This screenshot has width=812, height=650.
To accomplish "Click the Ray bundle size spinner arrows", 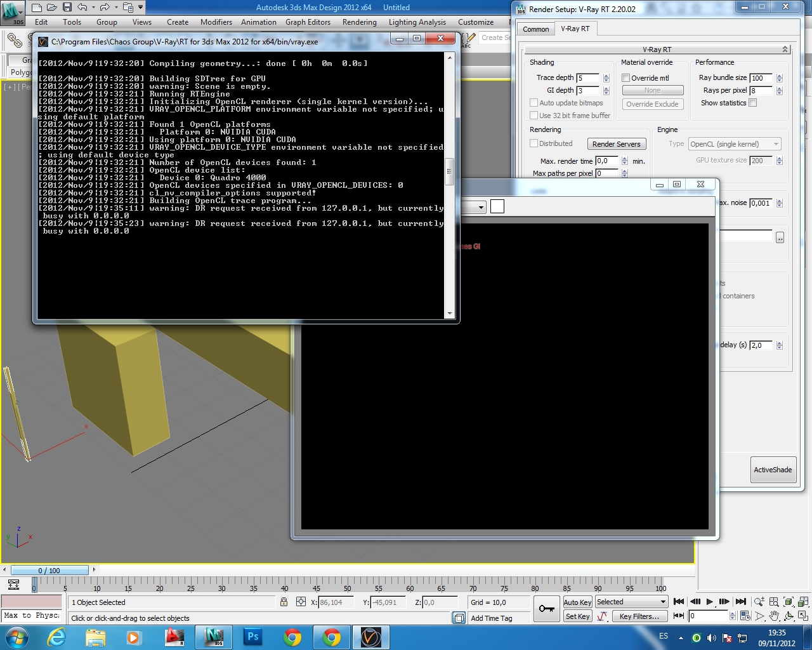I will [780, 78].
